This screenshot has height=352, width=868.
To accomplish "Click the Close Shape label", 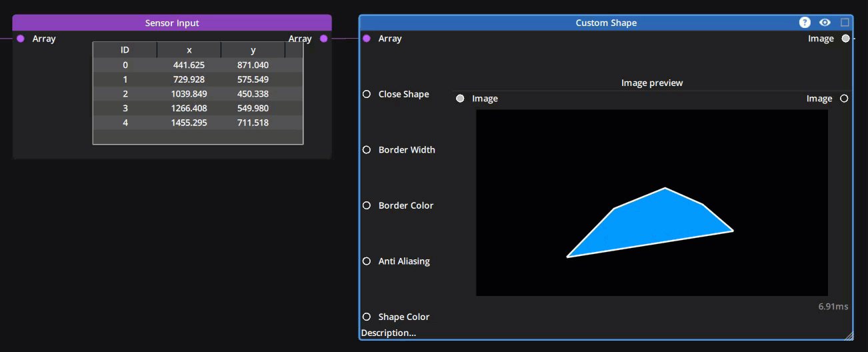I will point(404,94).
